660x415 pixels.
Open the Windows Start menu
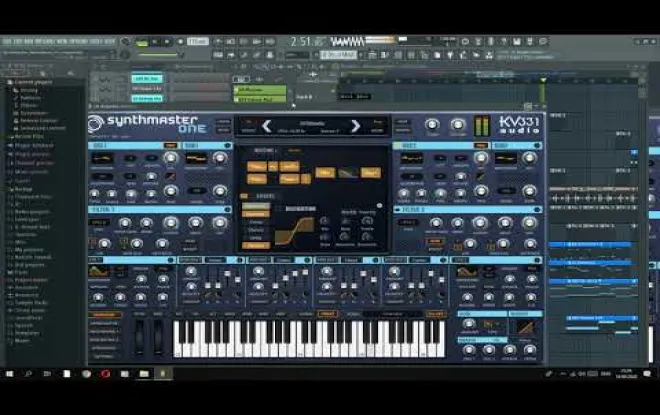point(9,373)
